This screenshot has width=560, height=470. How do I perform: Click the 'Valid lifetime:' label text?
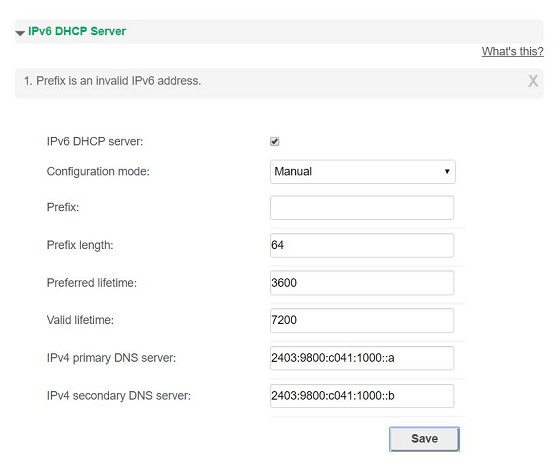click(x=80, y=320)
